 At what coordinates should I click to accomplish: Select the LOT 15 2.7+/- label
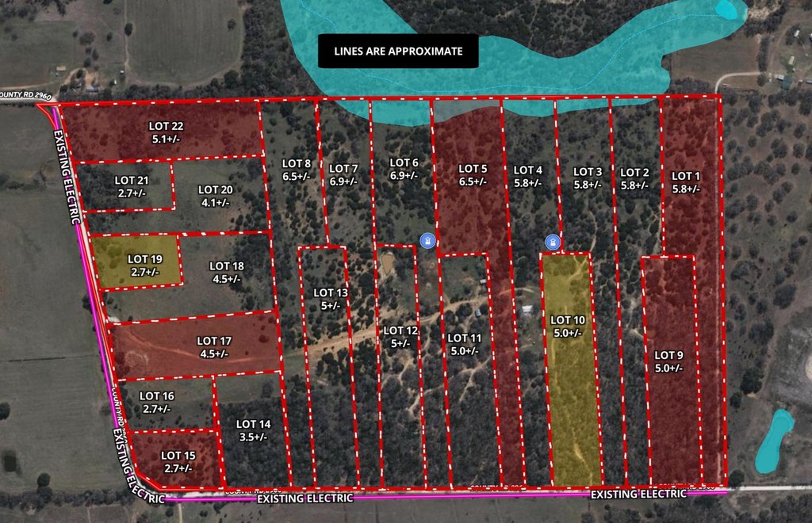coord(178,461)
